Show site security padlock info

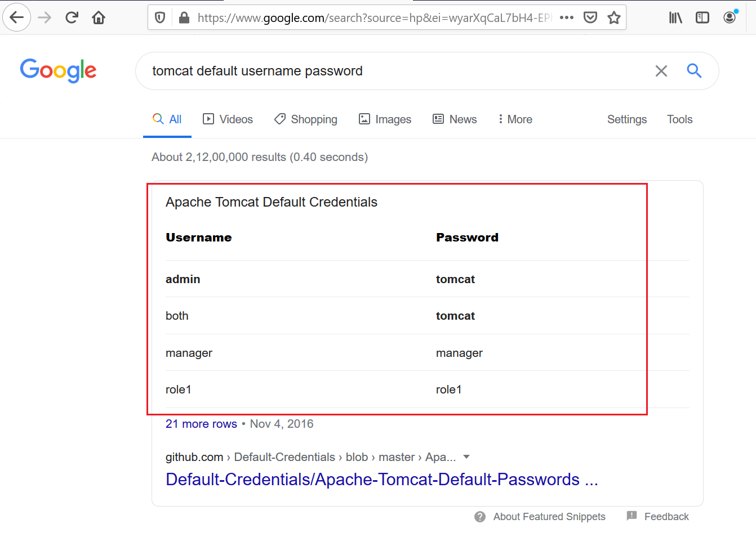[x=184, y=18]
